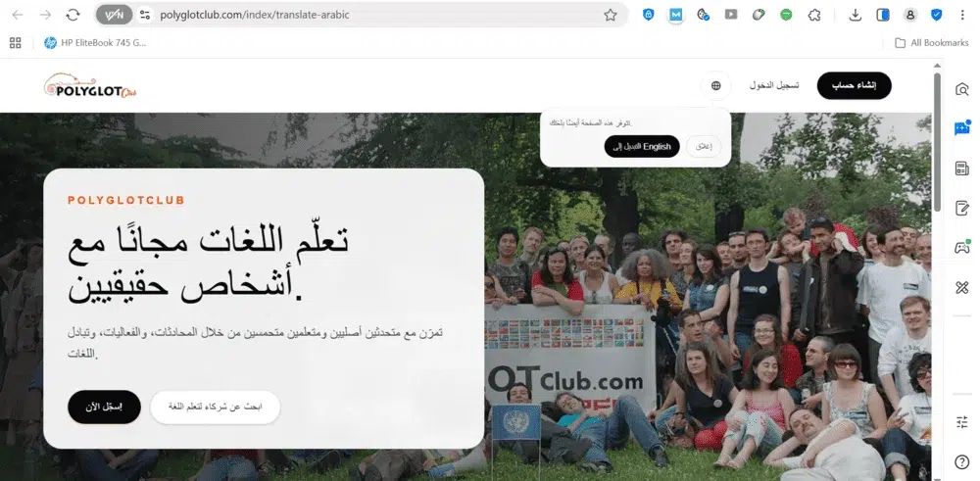Click the orange POLYGLOTCLUB heading text
980x481 pixels.
click(126, 201)
